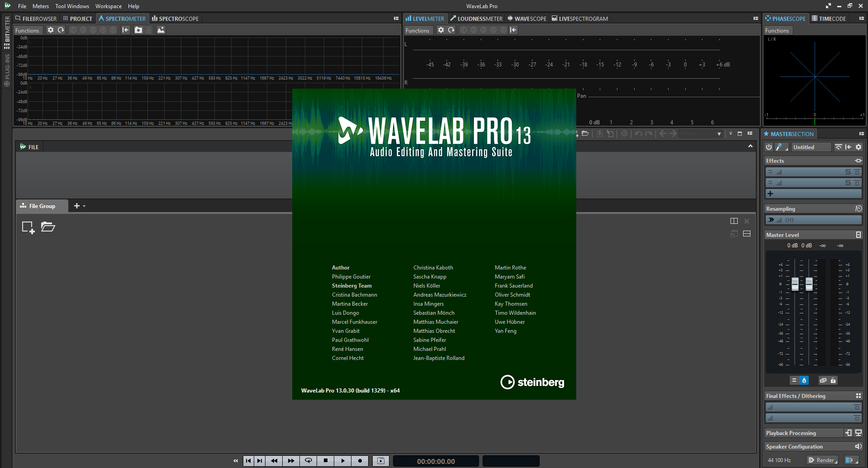Take a Spectrometer snapshot with camera icon

point(138,30)
